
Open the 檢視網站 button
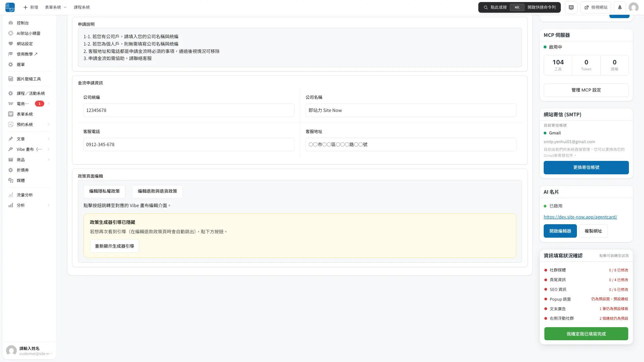(x=595, y=7)
